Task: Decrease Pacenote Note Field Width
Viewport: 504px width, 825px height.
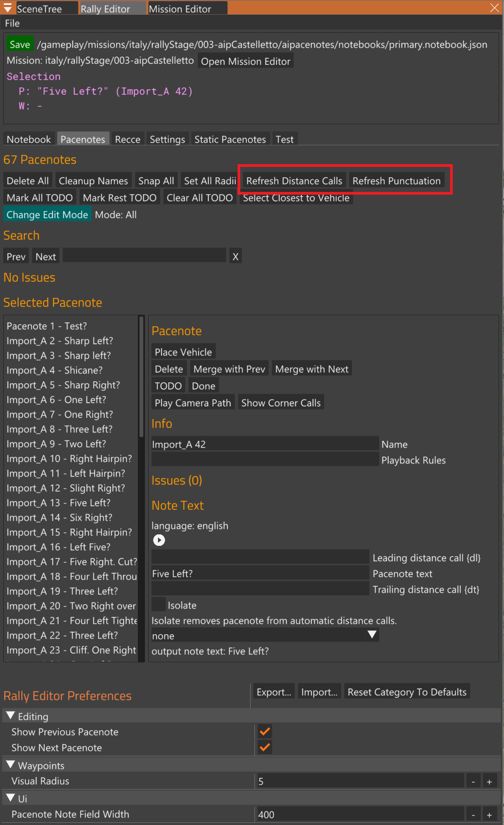Action: tap(473, 815)
